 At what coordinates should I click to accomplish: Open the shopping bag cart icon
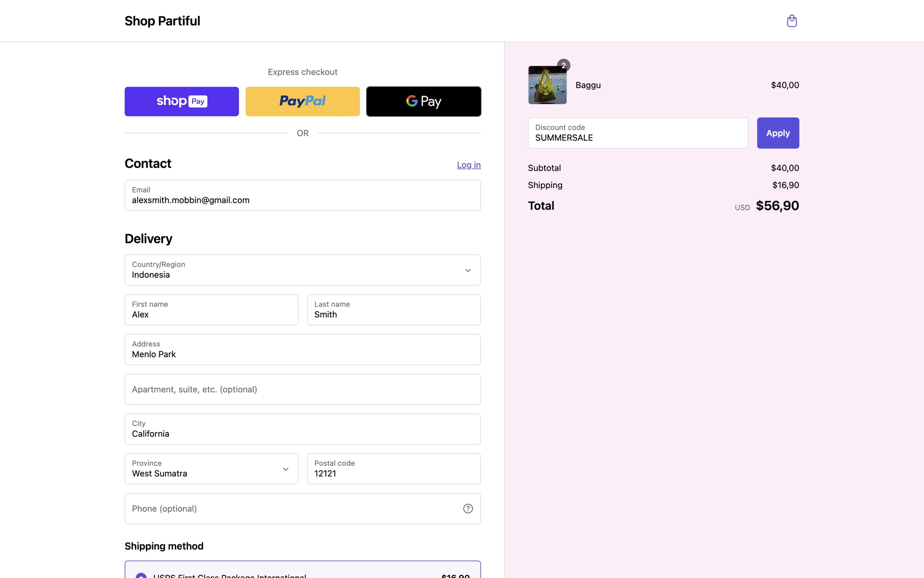coord(792,21)
